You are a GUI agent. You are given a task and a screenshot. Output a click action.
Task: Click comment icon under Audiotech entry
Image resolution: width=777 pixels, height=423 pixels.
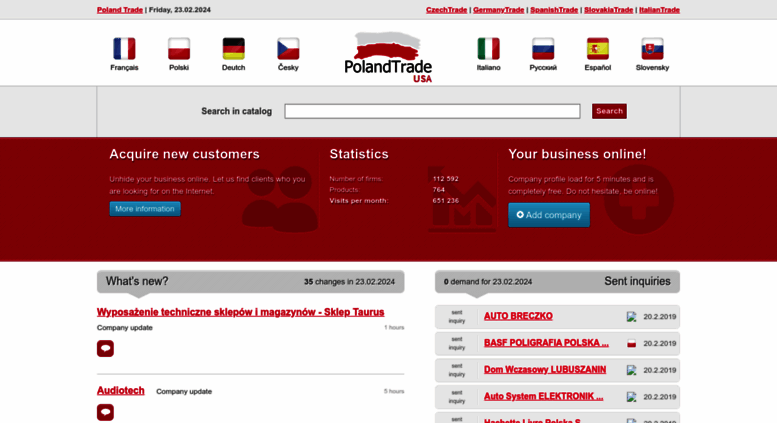(105, 413)
